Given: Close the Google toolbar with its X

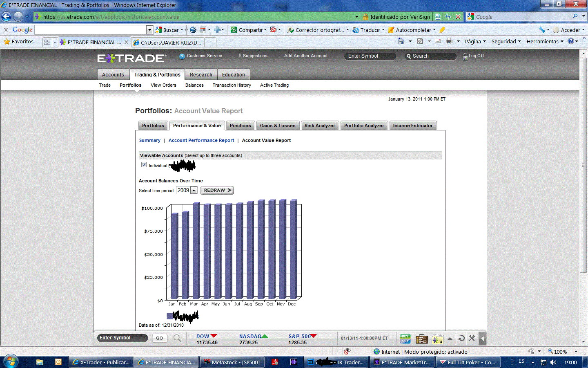Looking at the screenshot, I should (6, 30).
